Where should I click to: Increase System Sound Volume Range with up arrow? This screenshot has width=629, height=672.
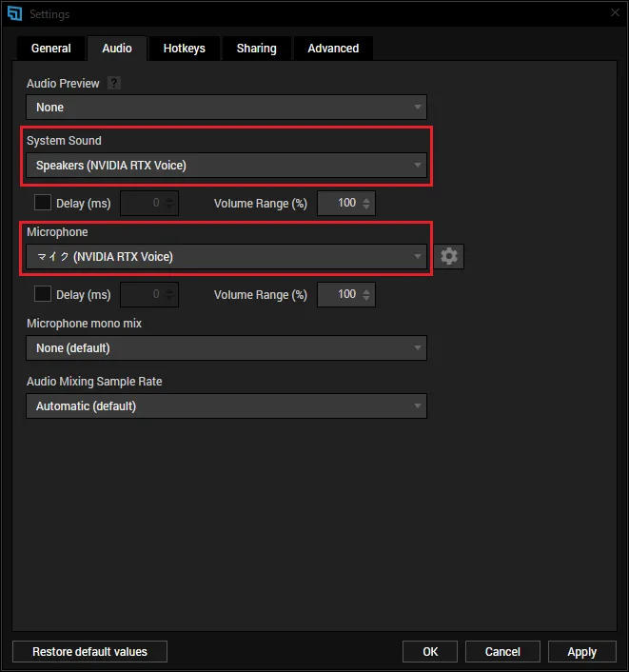pyautogui.click(x=366, y=199)
